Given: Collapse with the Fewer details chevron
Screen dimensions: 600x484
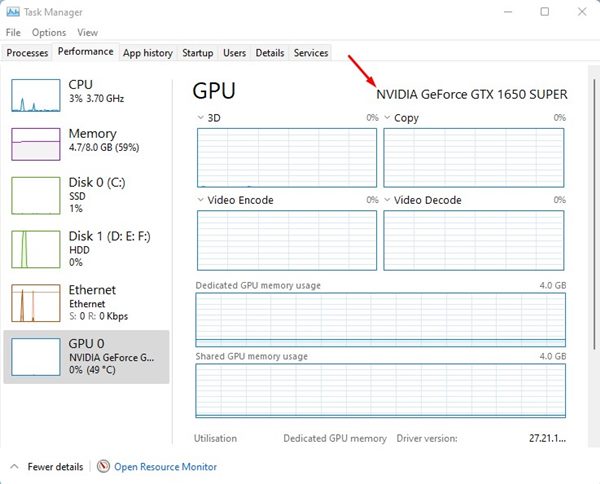Looking at the screenshot, I should coord(15,467).
